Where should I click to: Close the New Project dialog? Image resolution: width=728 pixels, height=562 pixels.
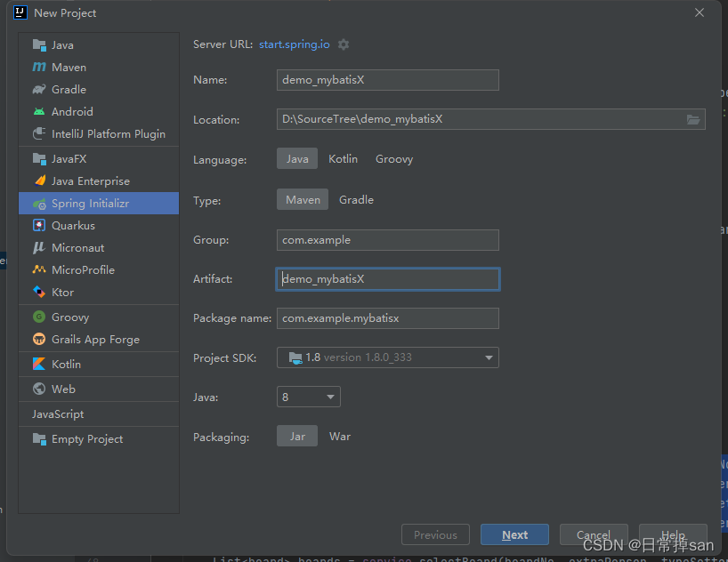tap(700, 12)
